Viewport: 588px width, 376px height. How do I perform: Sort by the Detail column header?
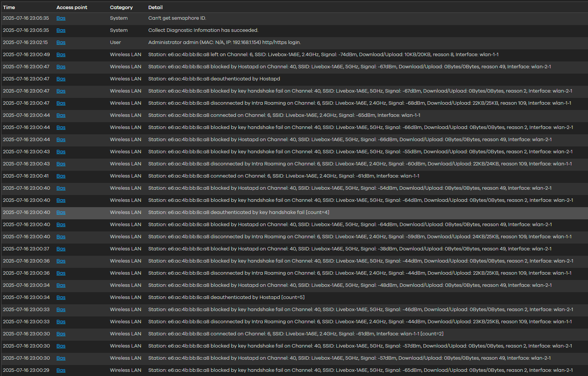pos(156,7)
